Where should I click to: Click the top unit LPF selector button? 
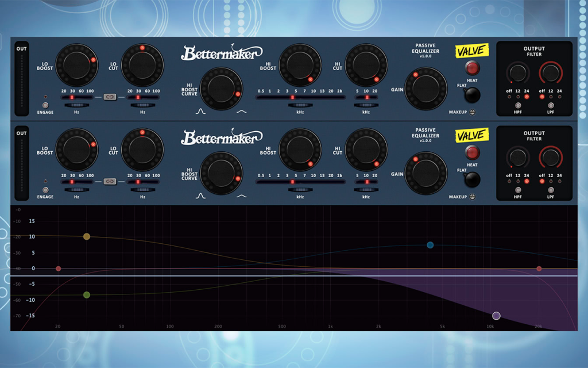click(551, 106)
